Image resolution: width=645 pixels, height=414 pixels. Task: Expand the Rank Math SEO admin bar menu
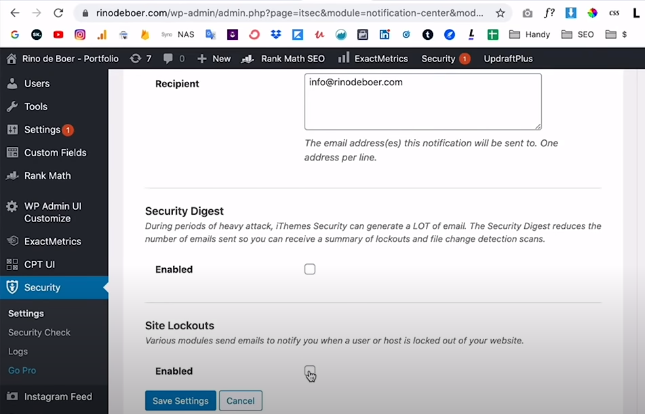point(286,59)
